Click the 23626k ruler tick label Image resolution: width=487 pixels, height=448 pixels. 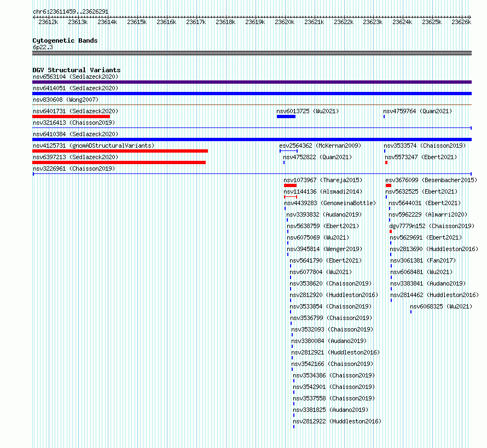[461, 22]
